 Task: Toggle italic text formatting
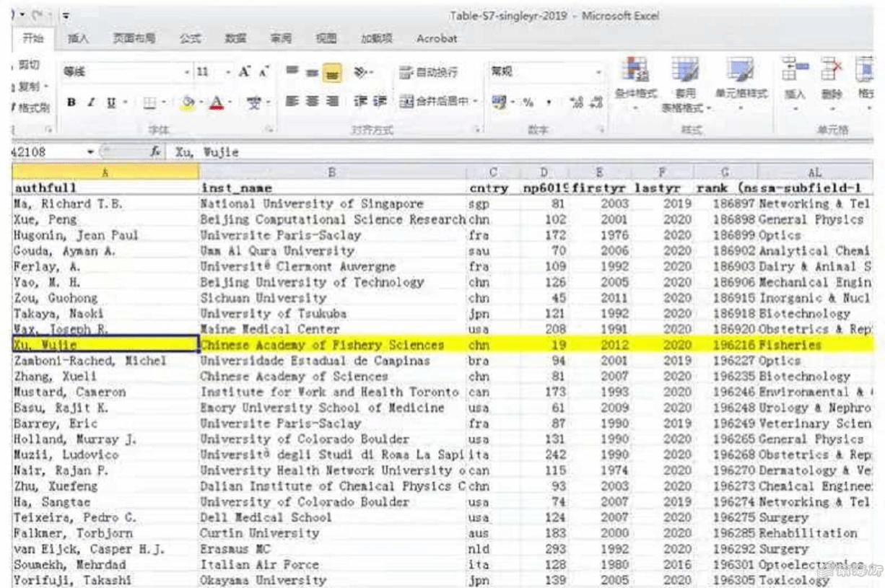point(91,102)
